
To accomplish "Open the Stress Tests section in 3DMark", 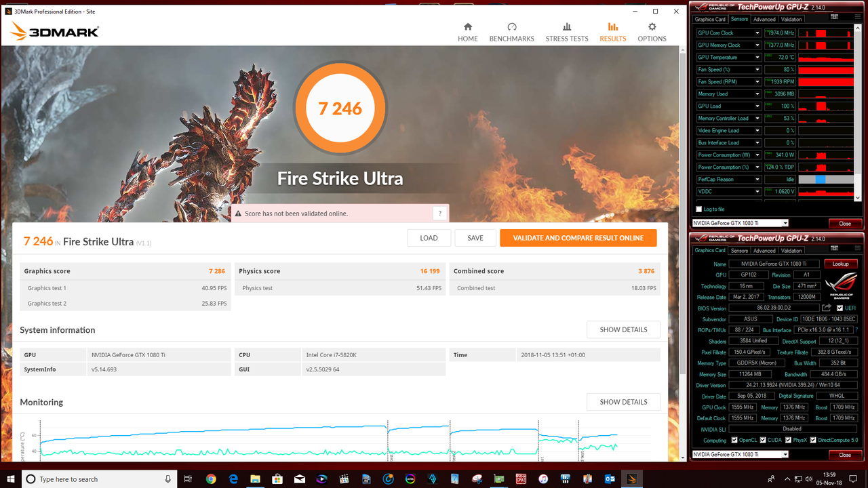I will click(x=567, y=31).
